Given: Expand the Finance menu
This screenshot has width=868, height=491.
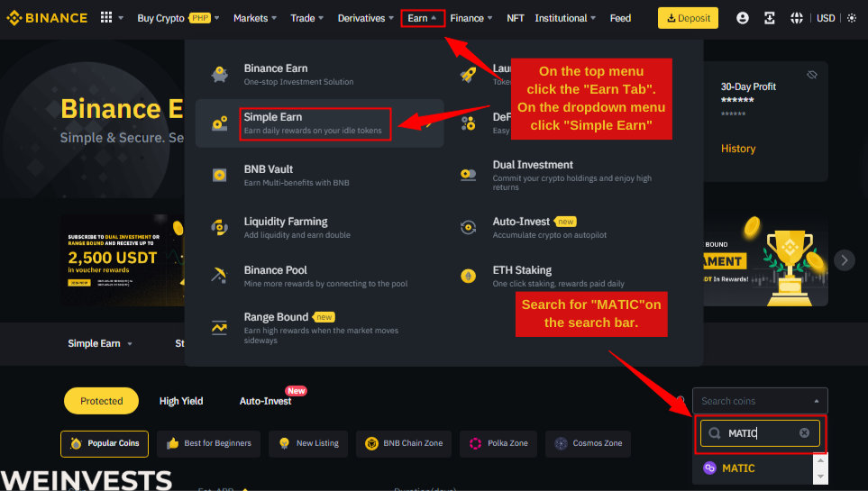Looking at the screenshot, I should pos(471,18).
